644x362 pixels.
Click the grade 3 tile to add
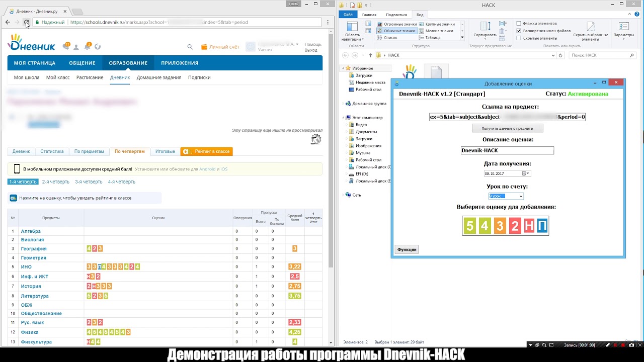(499, 226)
